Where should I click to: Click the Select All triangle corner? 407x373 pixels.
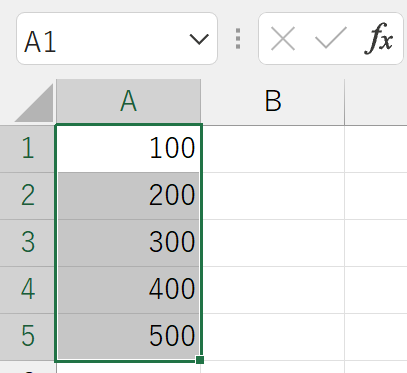(34, 102)
